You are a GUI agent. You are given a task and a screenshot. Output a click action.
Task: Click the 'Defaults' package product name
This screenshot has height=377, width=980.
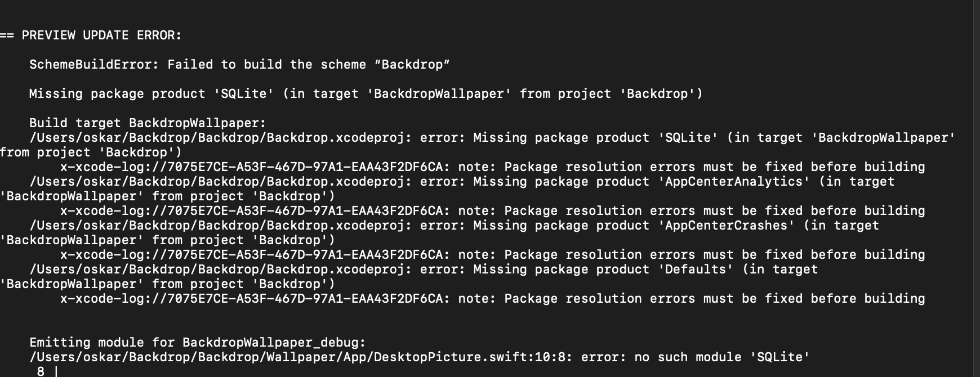point(696,270)
